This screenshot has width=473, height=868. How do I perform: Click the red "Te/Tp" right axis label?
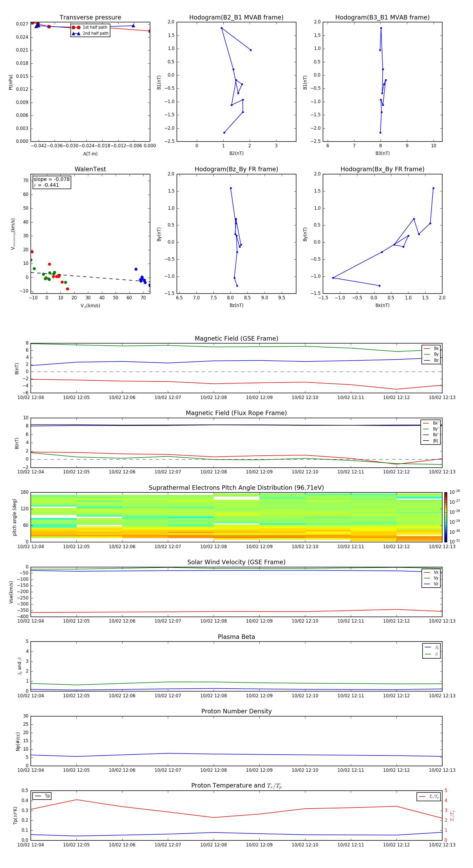pyautogui.click(x=452, y=816)
